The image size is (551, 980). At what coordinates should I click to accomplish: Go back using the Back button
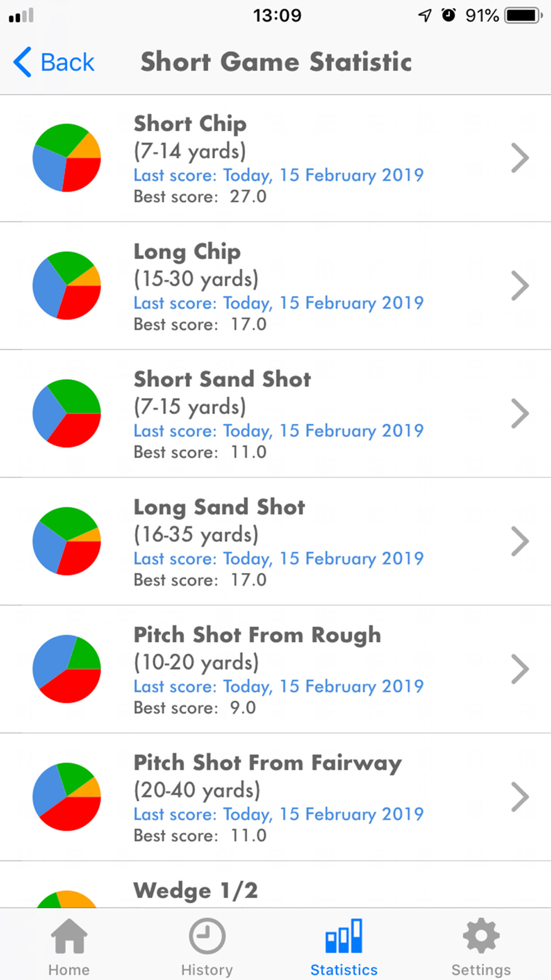(53, 62)
